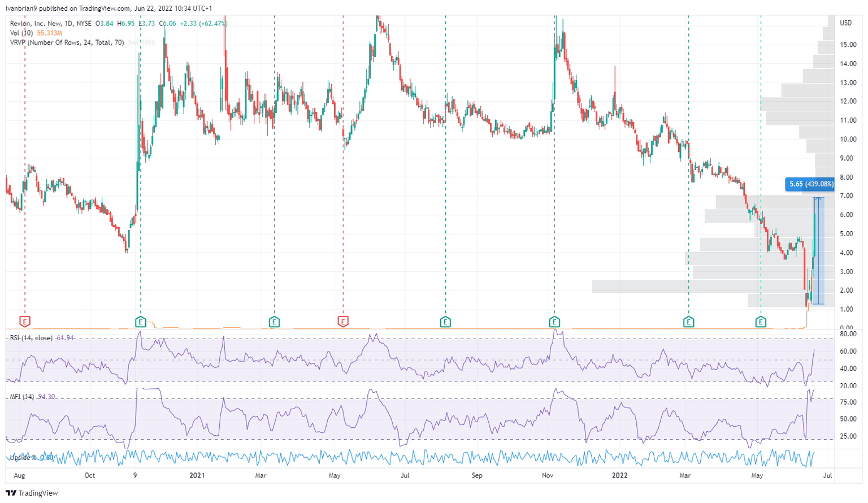
Task: Click the red E earnings icon under May 2021
Action: click(343, 322)
